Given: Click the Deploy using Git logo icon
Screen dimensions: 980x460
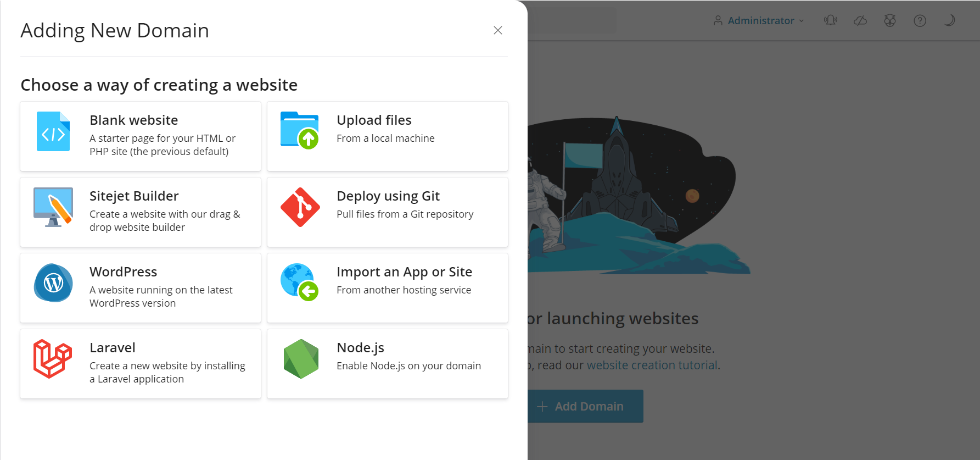Looking at the screenshot, I should pos(300,207).
